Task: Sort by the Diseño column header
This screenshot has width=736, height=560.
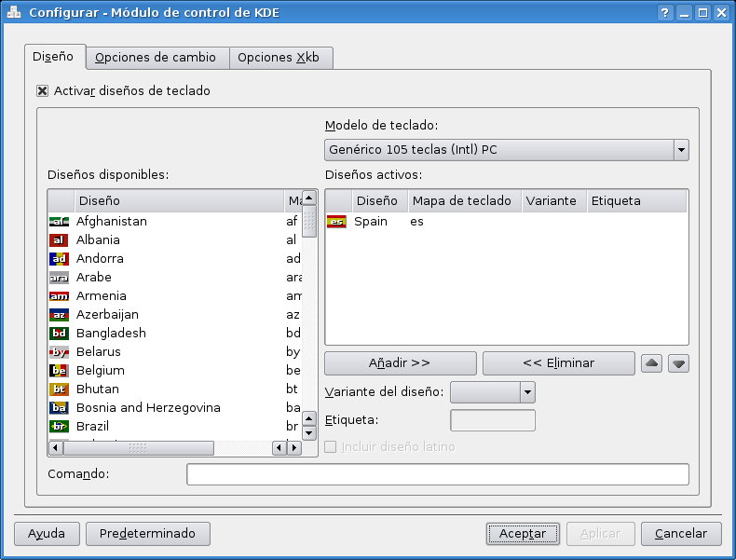Action: pyautogui.click(x=177, y=201)
